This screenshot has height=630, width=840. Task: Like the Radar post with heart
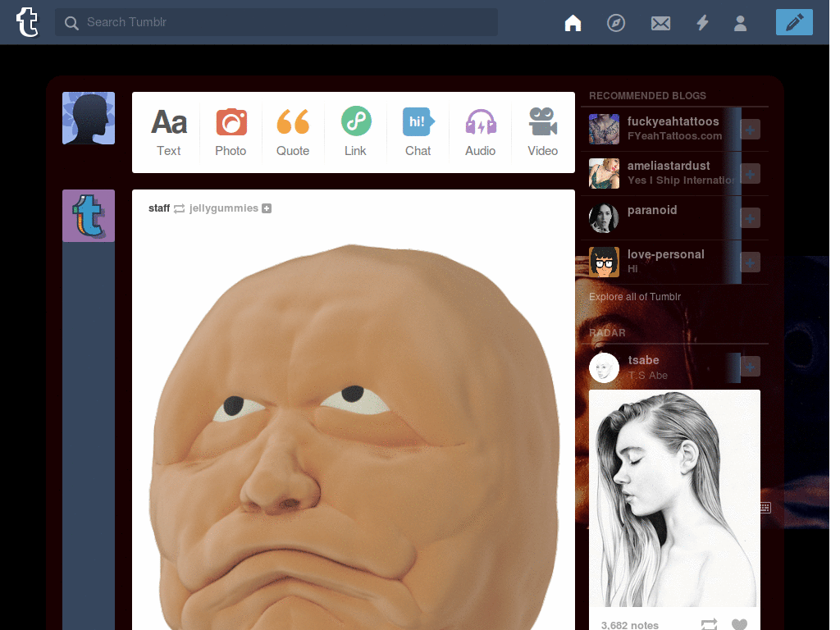739,624
